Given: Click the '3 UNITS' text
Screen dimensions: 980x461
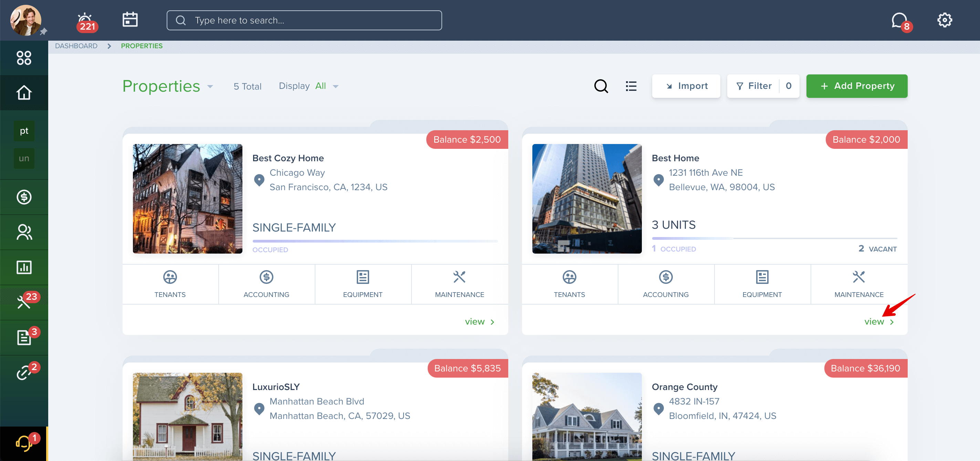Looking at the screenshot, I should [x=674, y=225].
